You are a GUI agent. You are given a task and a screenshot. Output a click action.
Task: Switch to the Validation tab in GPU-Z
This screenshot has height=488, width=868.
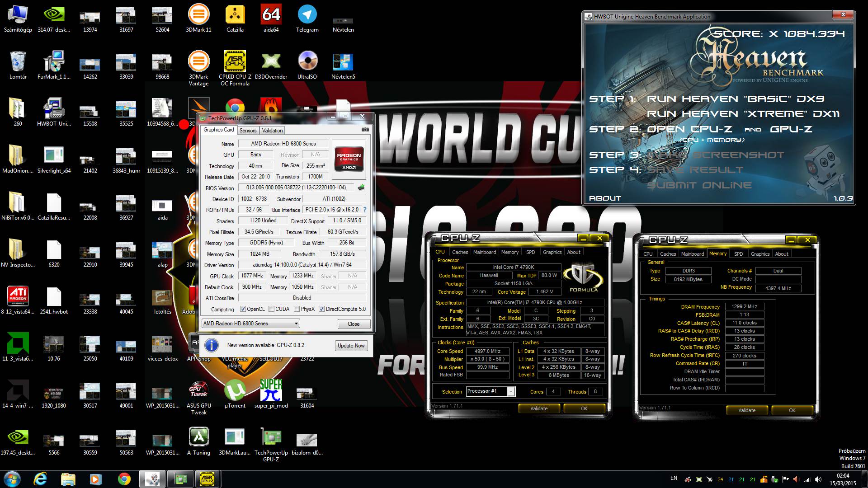[x=272, y=131]
